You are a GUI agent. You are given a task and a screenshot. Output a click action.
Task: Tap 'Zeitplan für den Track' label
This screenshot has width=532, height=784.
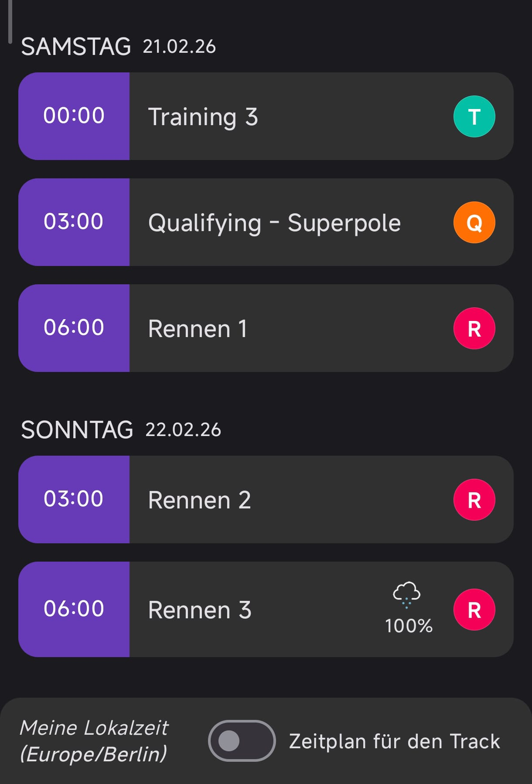point(394,741)
